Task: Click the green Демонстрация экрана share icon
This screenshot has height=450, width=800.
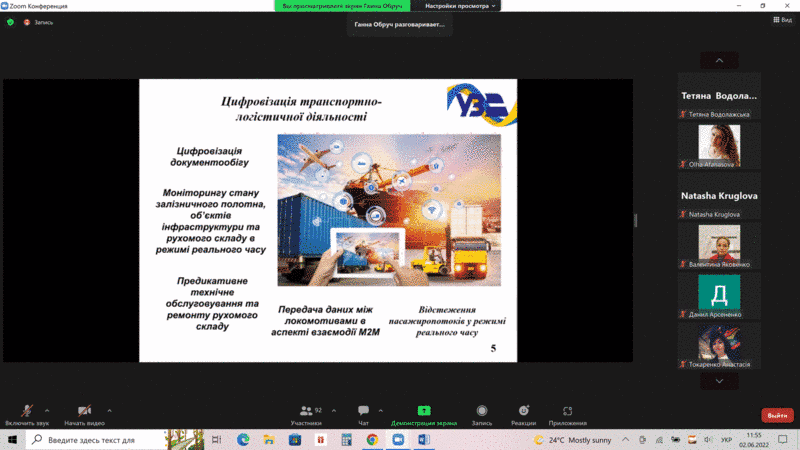Action: point(424,411)
